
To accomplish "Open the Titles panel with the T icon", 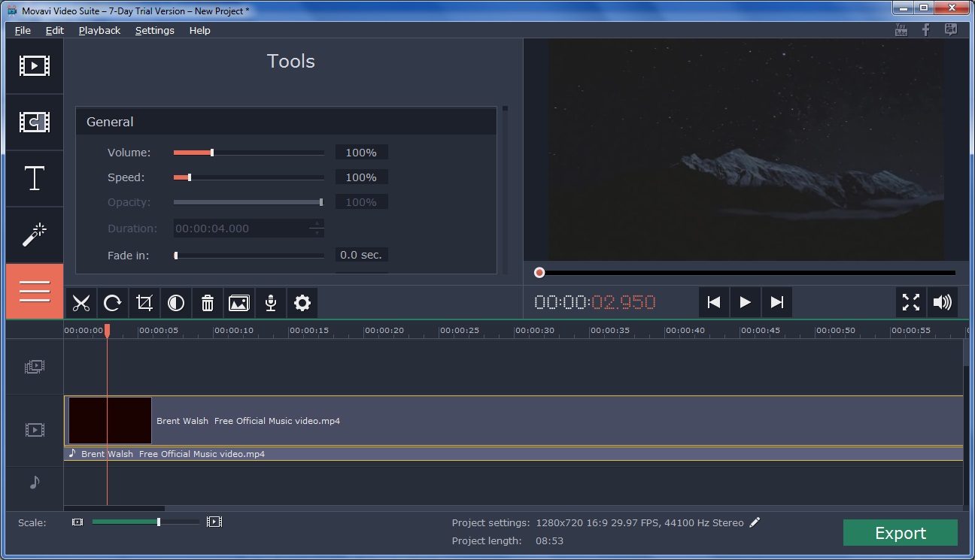I will point(34,178).
